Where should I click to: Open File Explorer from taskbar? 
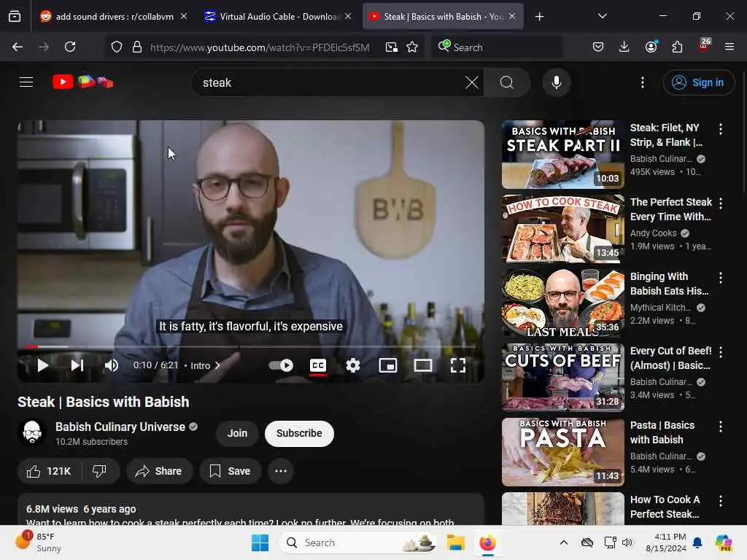click(455, 542)
